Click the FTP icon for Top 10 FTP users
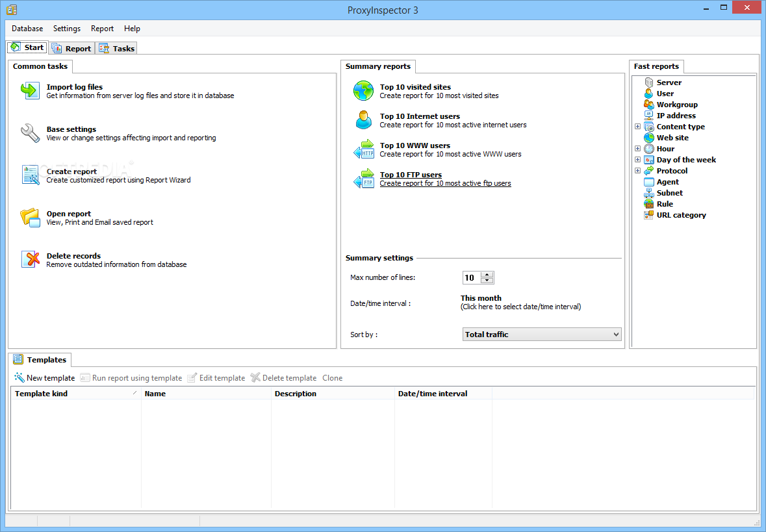The width and height of the screenshot is (766, 532). [x=363, y=179]
